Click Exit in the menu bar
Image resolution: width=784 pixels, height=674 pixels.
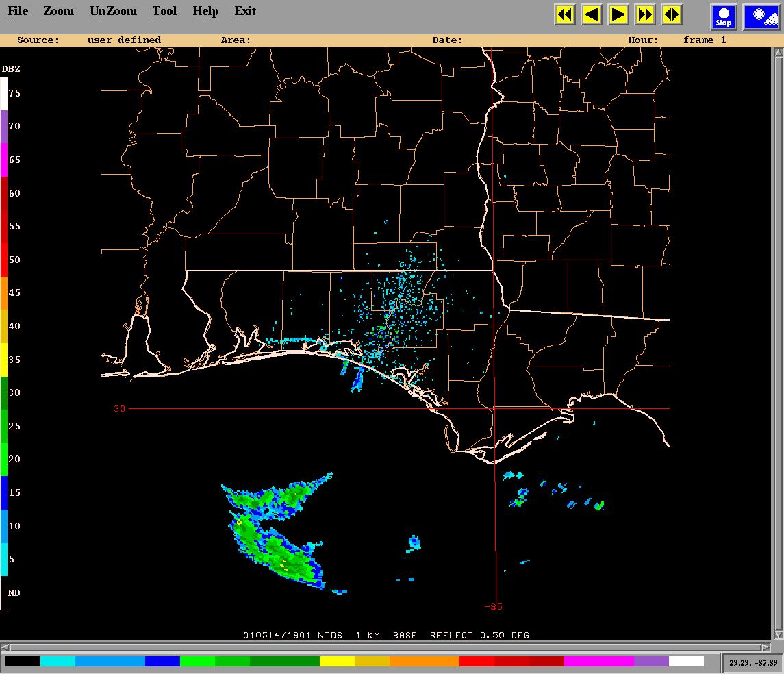245,12
